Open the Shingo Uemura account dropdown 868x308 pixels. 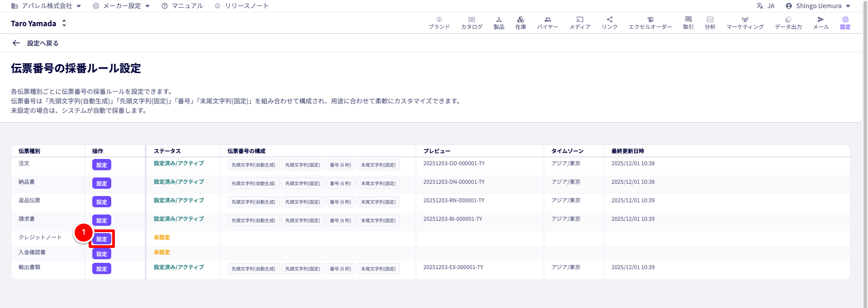[x=848, y=6]
